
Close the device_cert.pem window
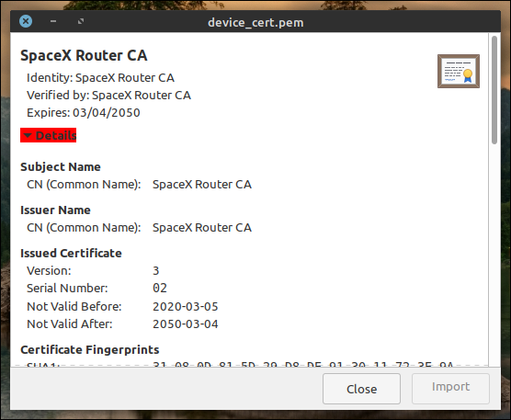point(26,21)
